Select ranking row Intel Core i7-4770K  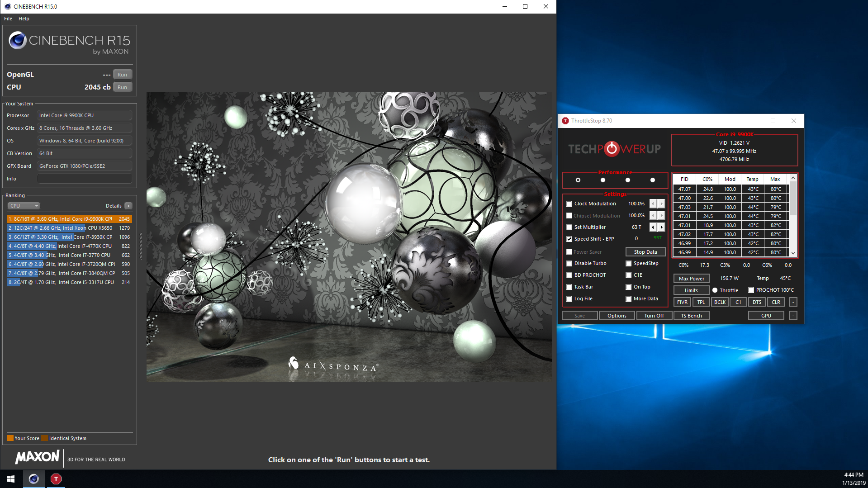click(69, 246)
